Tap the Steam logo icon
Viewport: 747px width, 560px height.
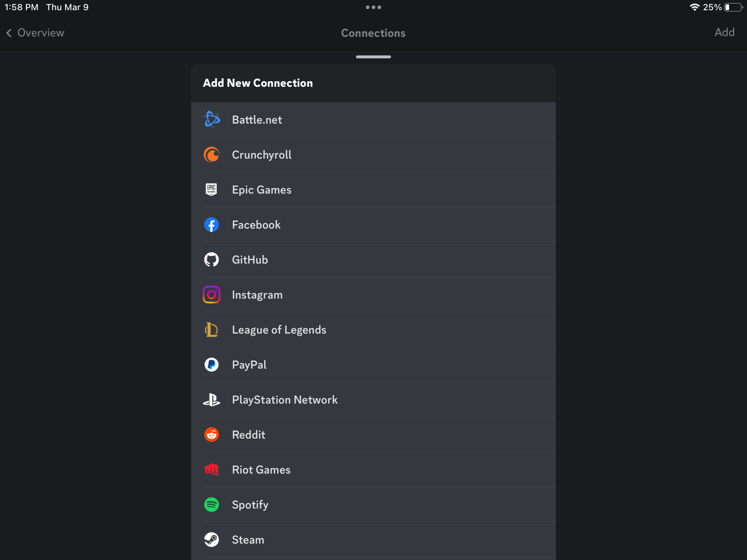[x=212, y=540]
